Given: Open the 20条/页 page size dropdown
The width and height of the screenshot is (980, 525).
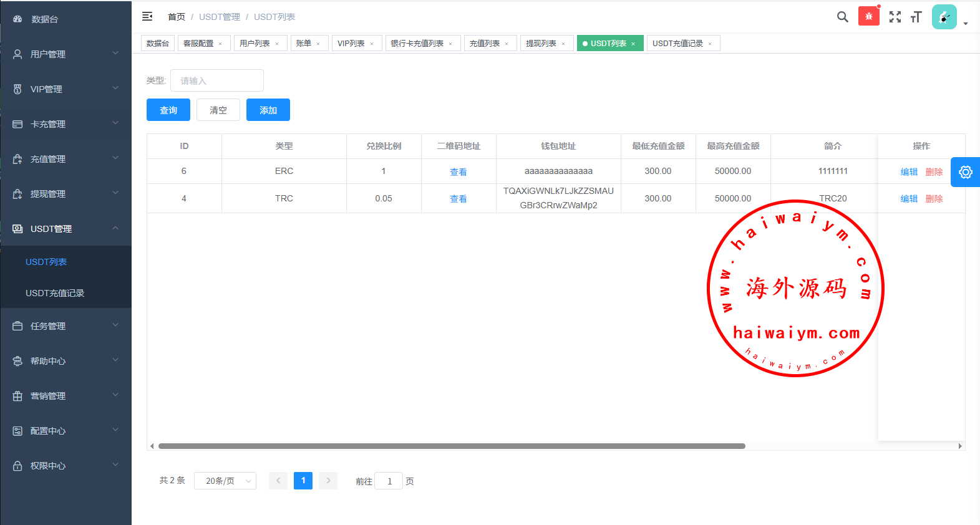Looking at the screenshot, I should (225, 481).
